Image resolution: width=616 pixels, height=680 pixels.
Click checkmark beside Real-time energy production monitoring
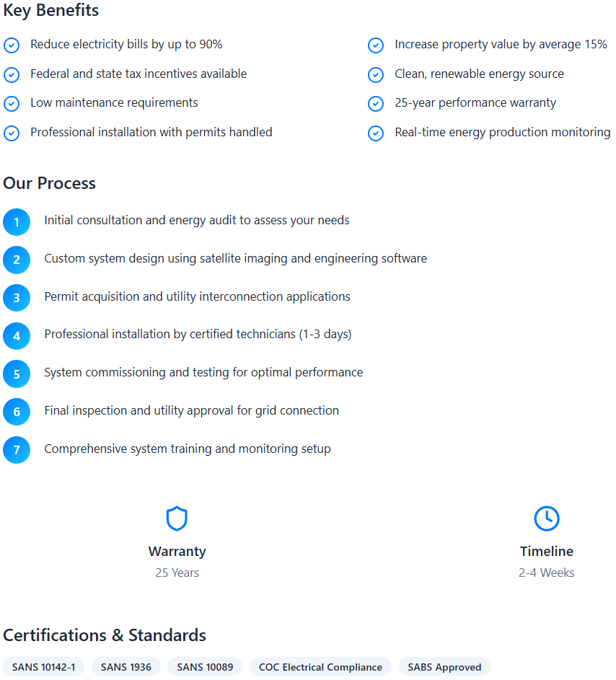pos(376,133)
